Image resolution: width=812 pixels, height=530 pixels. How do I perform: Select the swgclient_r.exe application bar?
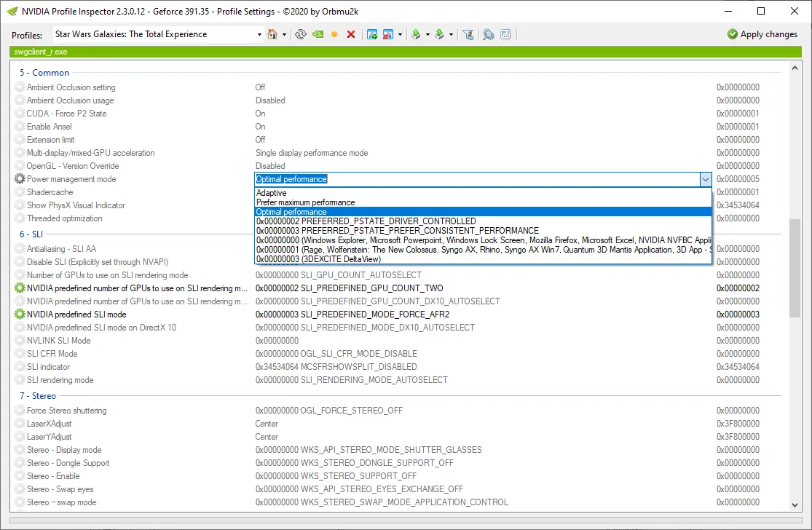pyautogui.click(x=406, y=52)
